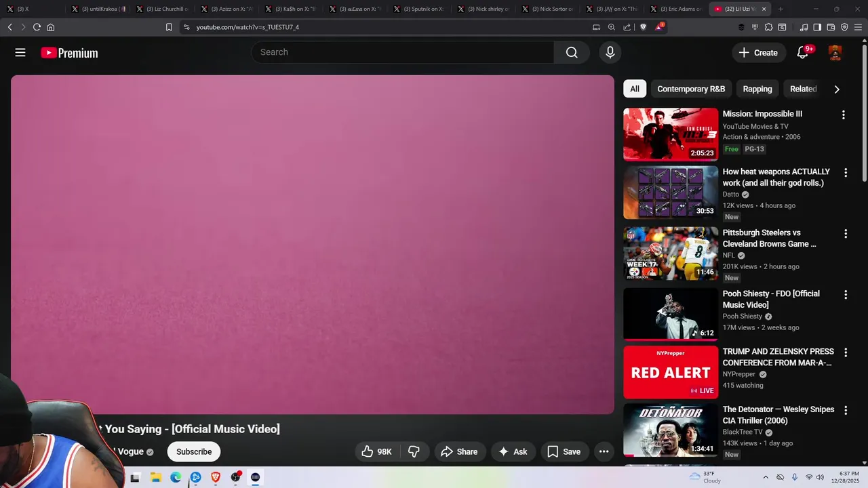Screen dimensions: 868x488
Task: Open more actions ellipsis below video
Action: (x=604, y=451)
